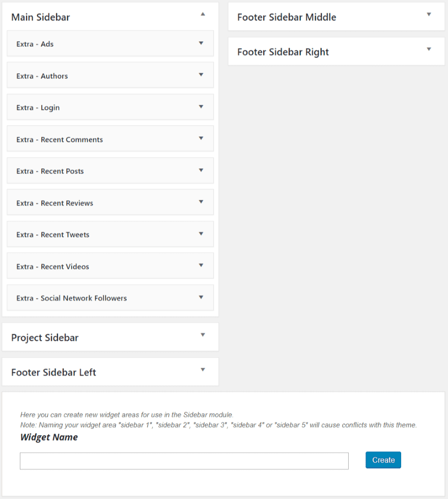The height and width of the screenshot is (499, 448).
Task: Expand the Extra - Recent Videos arrow
Action: coord(201,266)
